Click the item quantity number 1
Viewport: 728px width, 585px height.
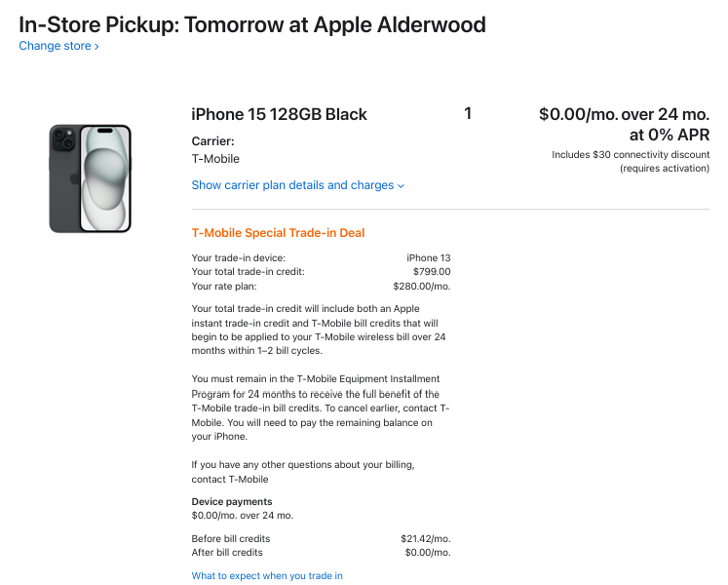point(468,114)
